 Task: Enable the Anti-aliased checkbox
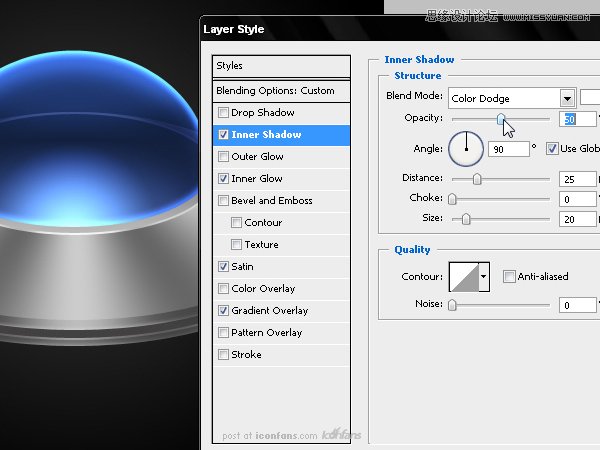click(x=509, y=277)
